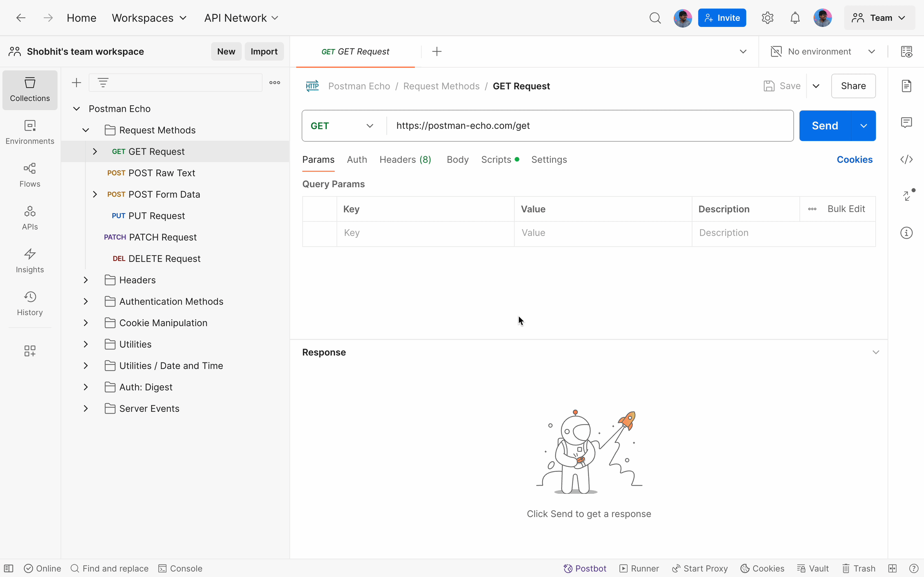Click the Send button
Viewport: 924px width, 577px height.
pyautogui.click(x=824, y=126)
